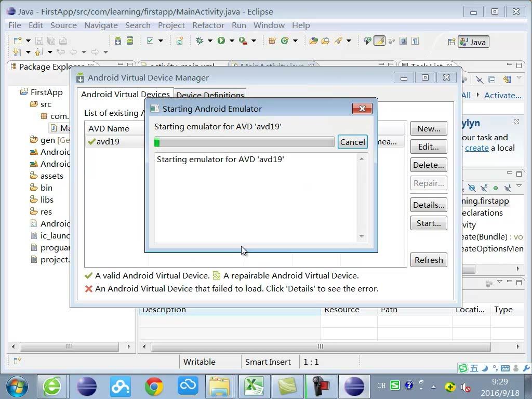This screenshot has height=399, width=532.
Task: Click the Search flashlight toolbar icon
Action: pos(338,41)
